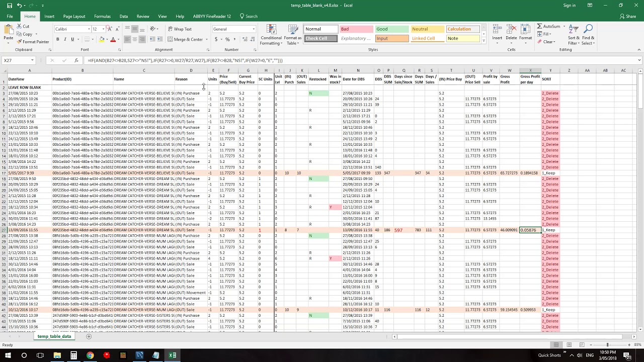Apply accounting dollar format

coord(216,39)
